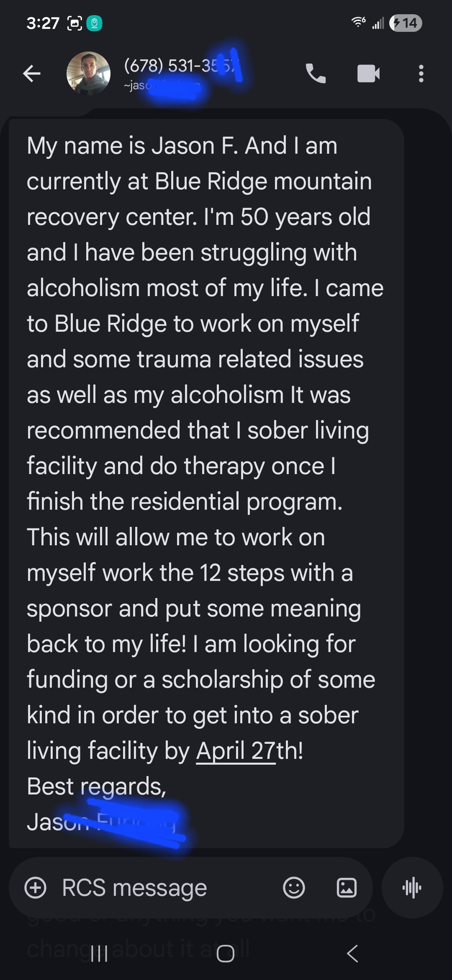Open recent apps from navigation bar
This screenshot has width=452, height=980.
click(x=100, y=954)
